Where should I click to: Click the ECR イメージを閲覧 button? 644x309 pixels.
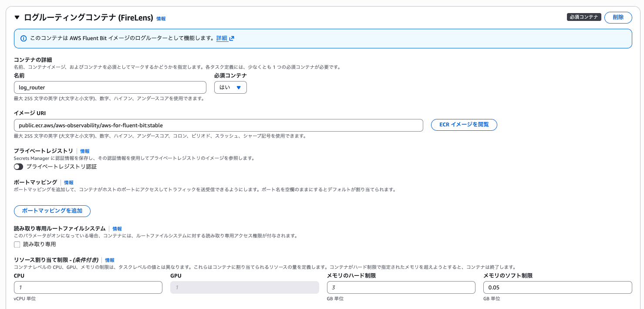point(464,125)
